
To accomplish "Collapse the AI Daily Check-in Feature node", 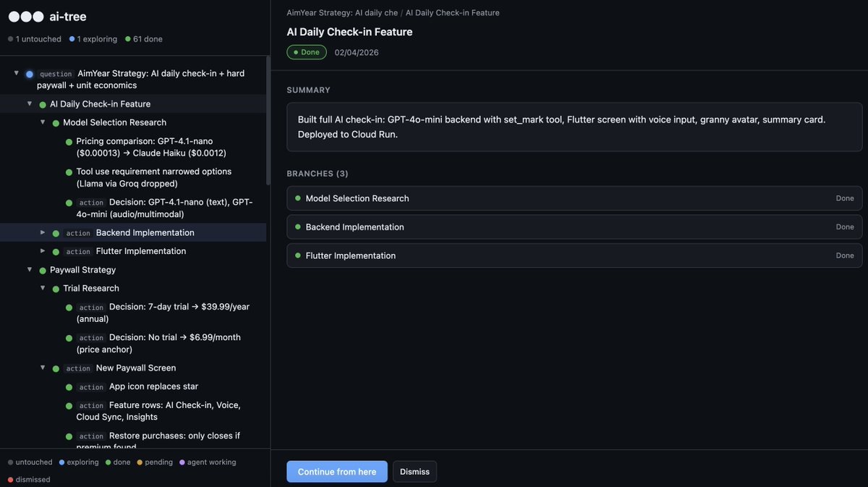I will coord(30,103).
